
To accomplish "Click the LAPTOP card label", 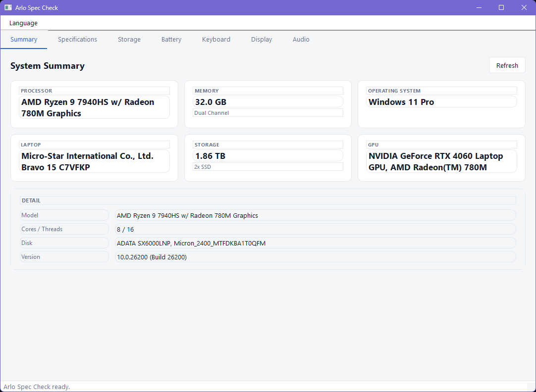I will (94, 145).
